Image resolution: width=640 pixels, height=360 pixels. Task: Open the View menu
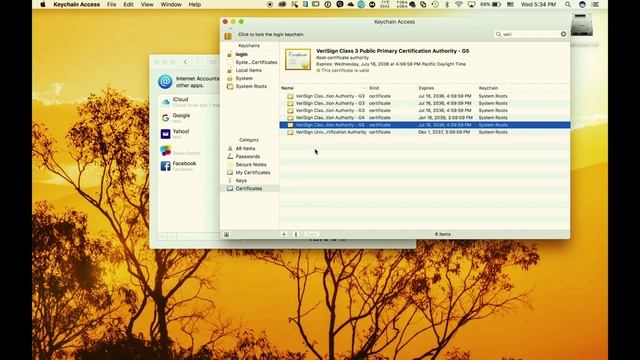point(147,4)
